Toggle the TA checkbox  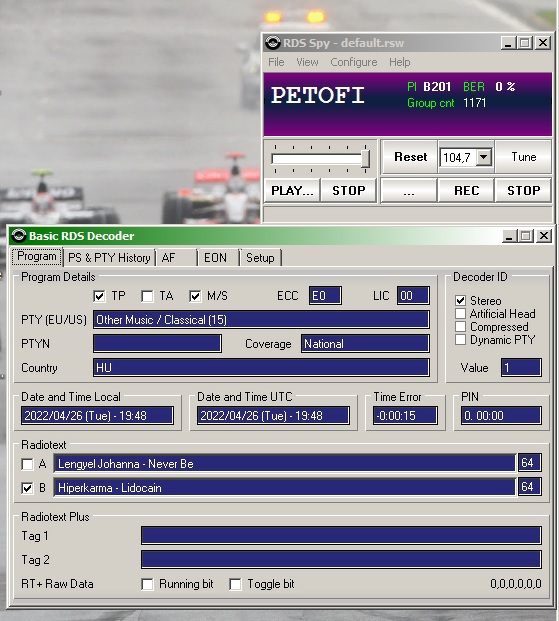[147, 296]
